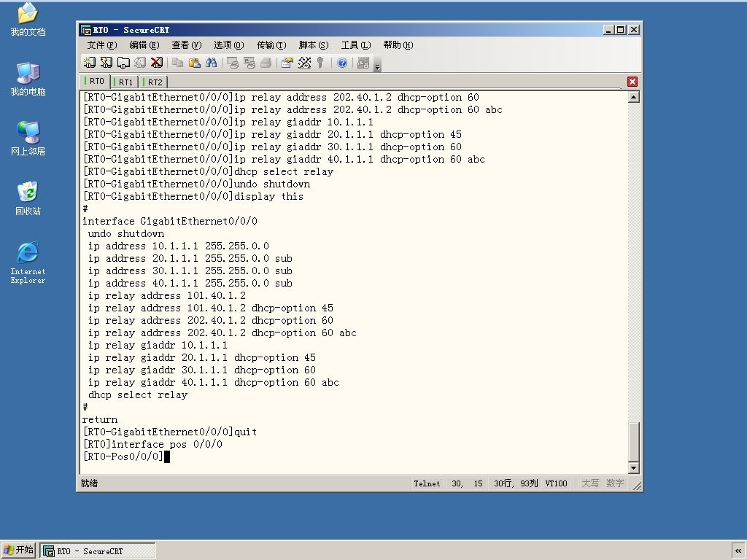The width and height of the screenshot is (747, 560).
Task: Click the terminal scrollbar up arrow
Action: coord(634,97)
